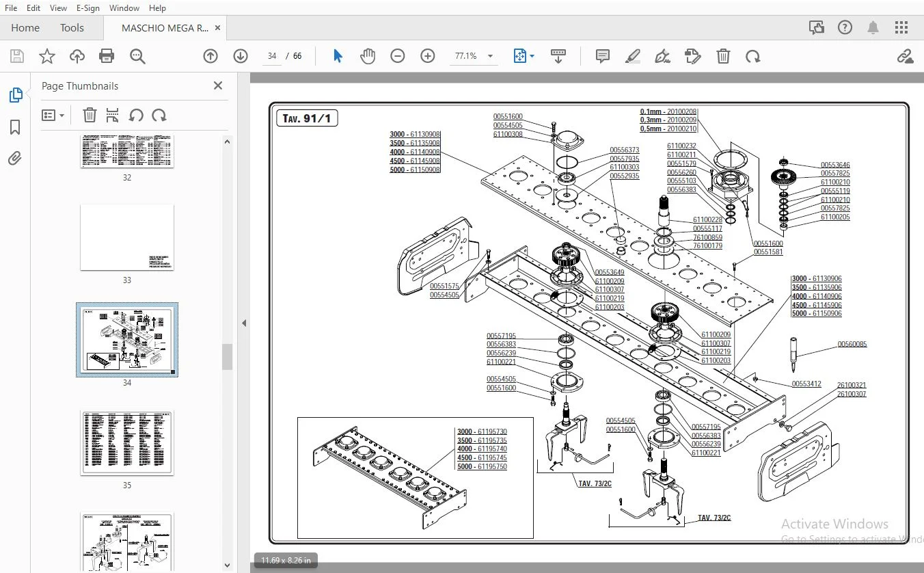Click part number 00553412 in the diagram
This screenshot has width=924, height=573.
[806, 384]
